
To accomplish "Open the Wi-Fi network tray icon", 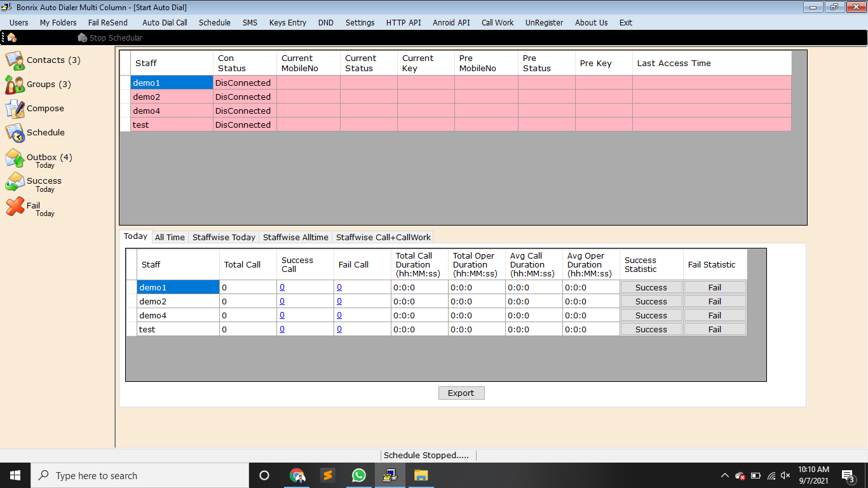I will point(771,475).
